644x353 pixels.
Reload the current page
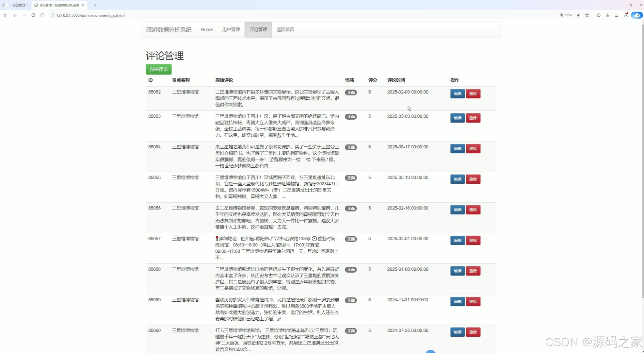tap(33, 15)
